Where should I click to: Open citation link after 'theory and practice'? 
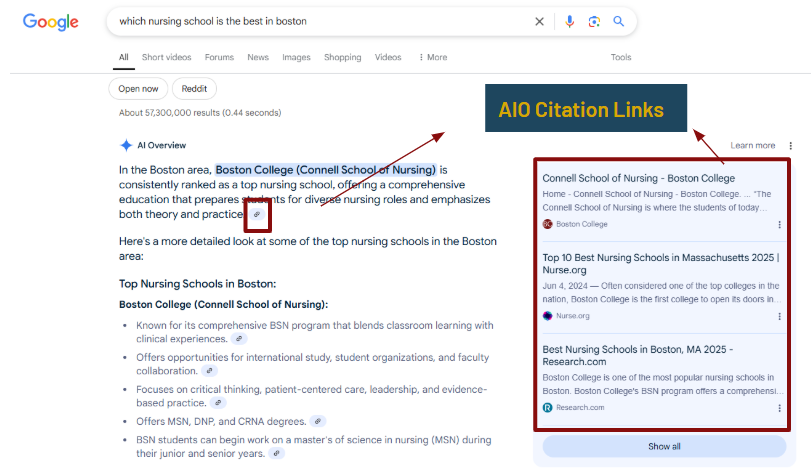click(257, 214)
